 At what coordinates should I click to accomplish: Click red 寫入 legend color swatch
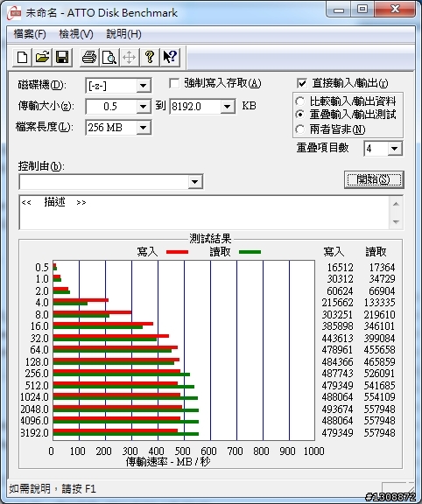coord(177,252)
